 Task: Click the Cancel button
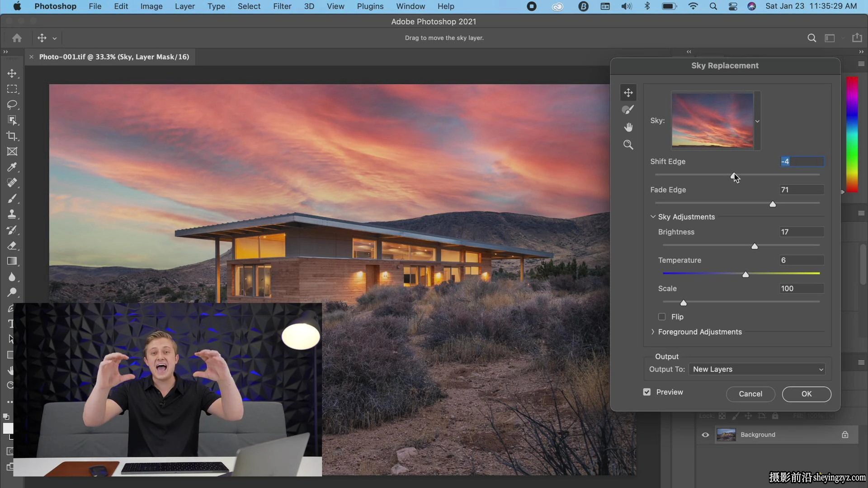(750, 394)
